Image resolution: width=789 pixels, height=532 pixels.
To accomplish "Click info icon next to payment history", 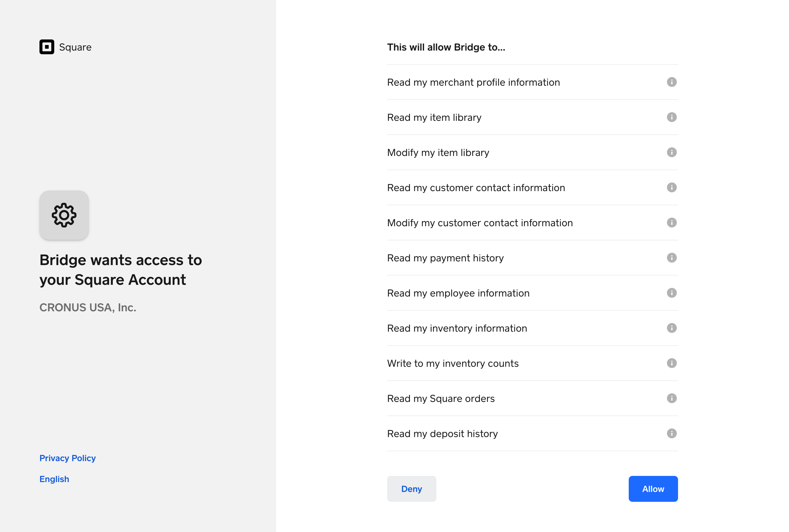I will click(x=671, y=258).
